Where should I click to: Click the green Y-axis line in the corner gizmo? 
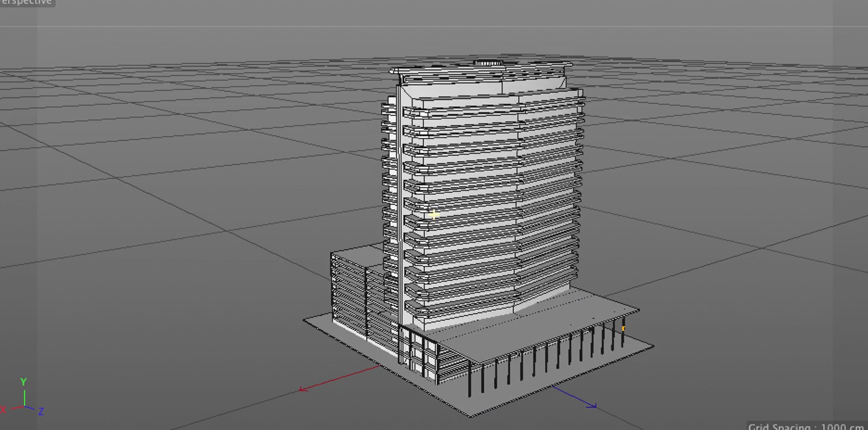(x=24, y=397)
